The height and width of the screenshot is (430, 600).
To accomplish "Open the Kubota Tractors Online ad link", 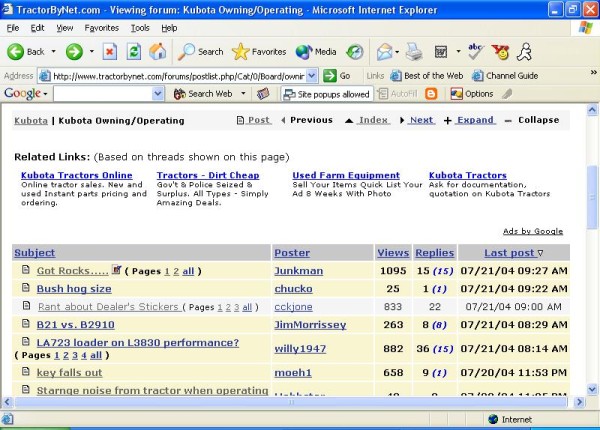I will 77,175.
